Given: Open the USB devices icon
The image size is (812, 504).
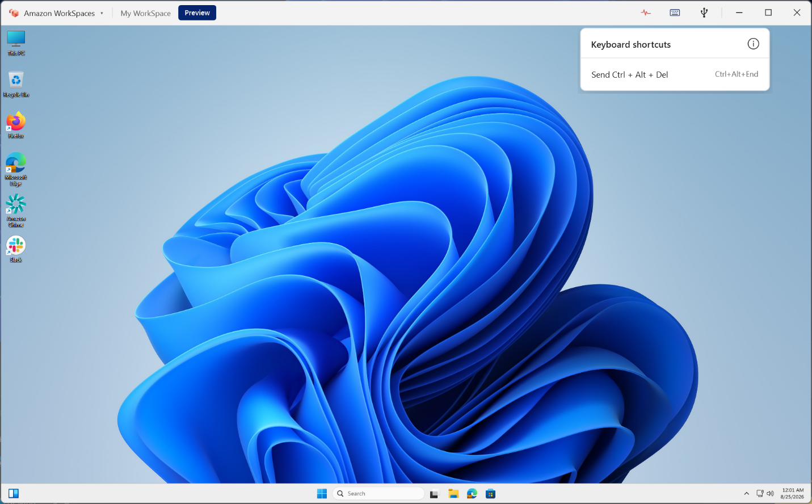Looking at the screenshot, I should tap(704, 12).
